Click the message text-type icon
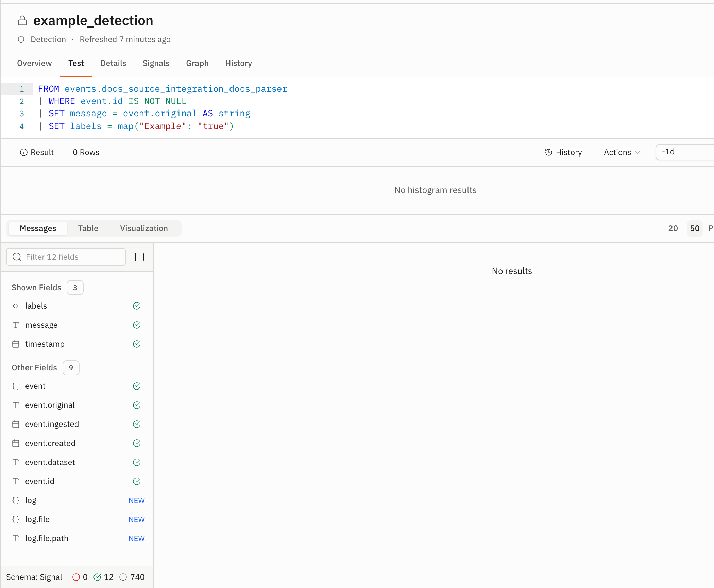The width and height of the screenshot is (714, 588). pos(16,325)
